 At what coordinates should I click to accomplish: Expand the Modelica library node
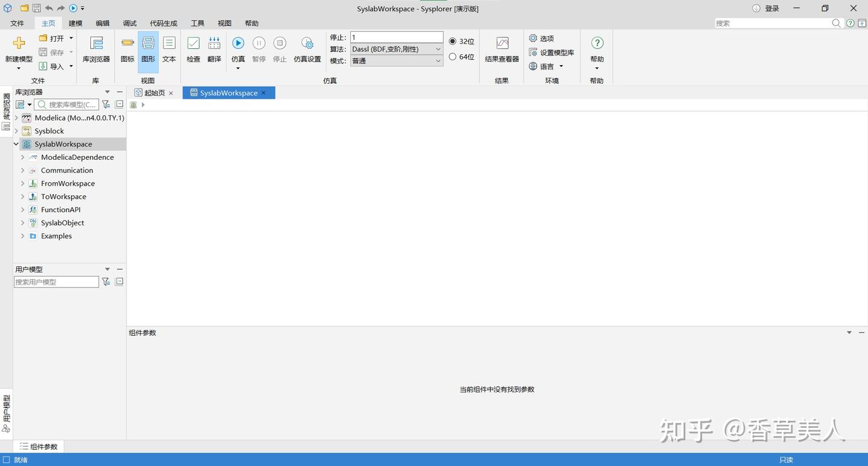[16, 118]
